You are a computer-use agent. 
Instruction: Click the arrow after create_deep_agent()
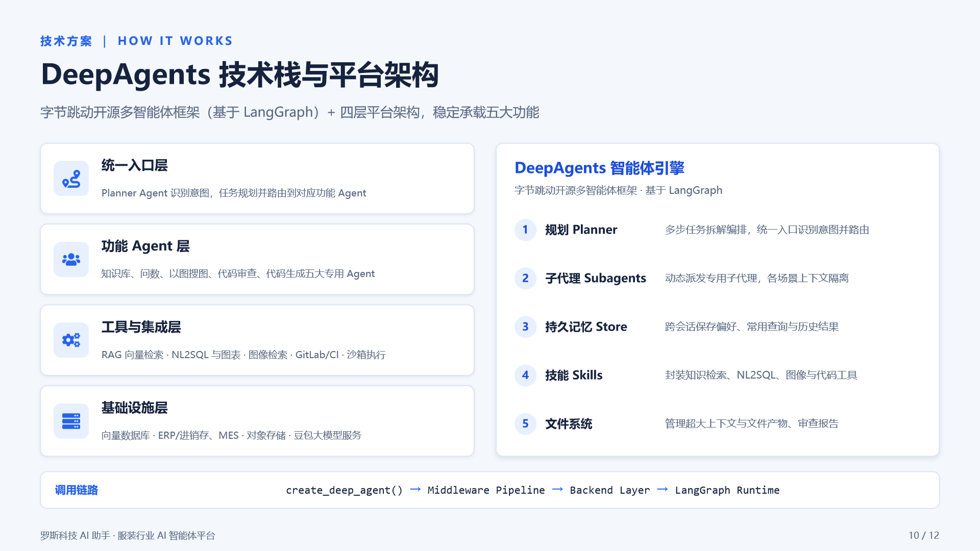[x=415, y=489]
